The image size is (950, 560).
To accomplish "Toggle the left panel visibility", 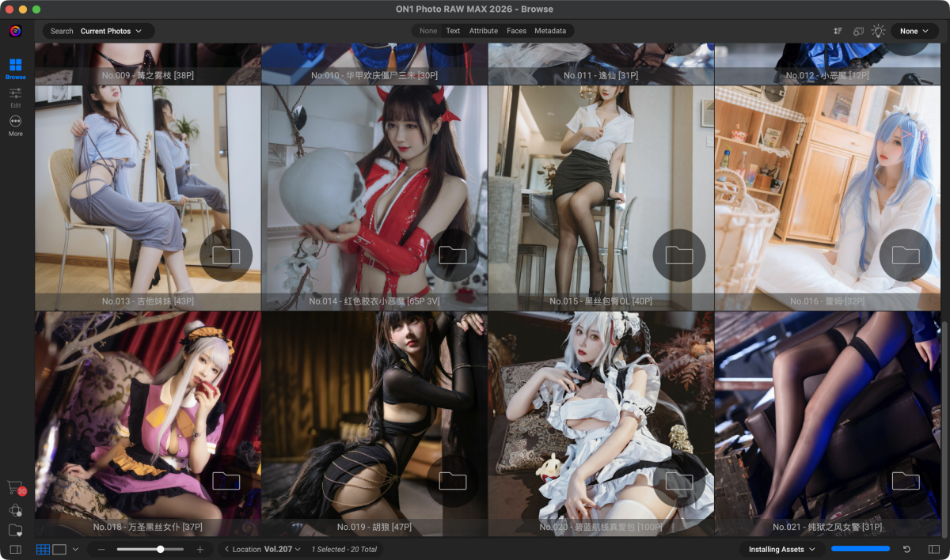I will pos(15,549).
